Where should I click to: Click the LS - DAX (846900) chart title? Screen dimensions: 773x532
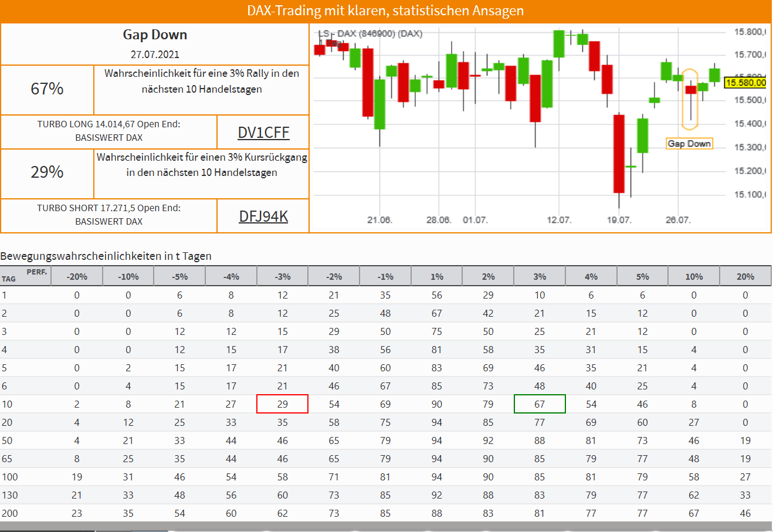[x=370, y=33]
